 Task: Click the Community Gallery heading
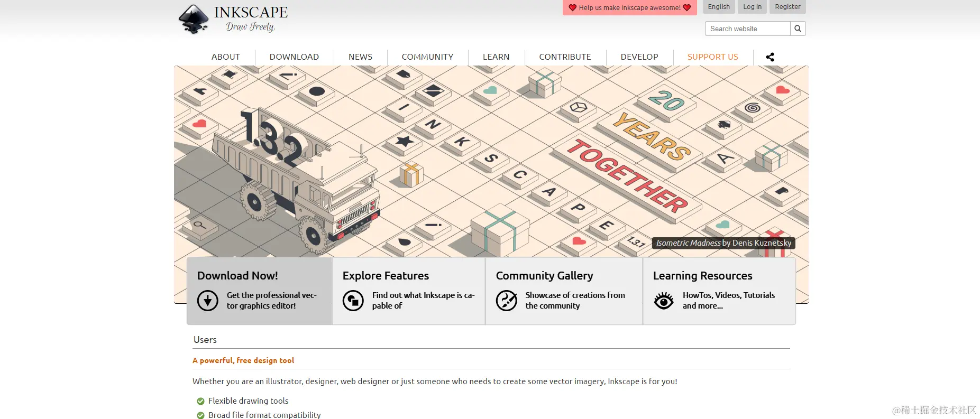pyautogui.click(x=544, y=276)
